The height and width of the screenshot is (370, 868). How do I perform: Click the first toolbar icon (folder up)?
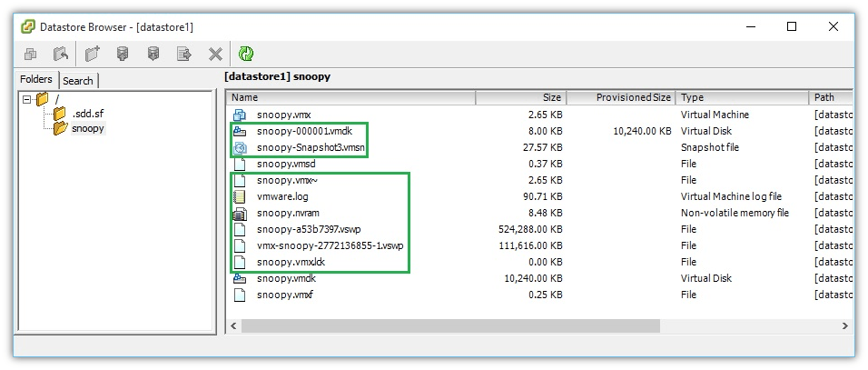pos(31,54)
